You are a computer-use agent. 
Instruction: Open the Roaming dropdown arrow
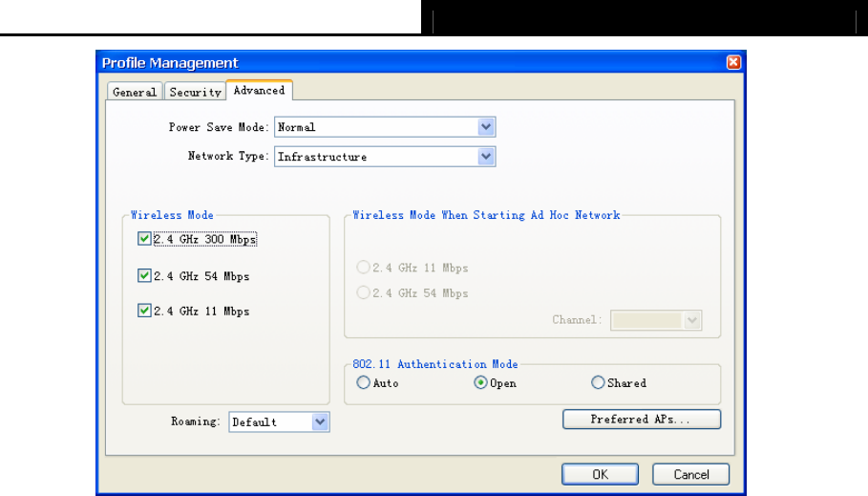coord(320,421)
